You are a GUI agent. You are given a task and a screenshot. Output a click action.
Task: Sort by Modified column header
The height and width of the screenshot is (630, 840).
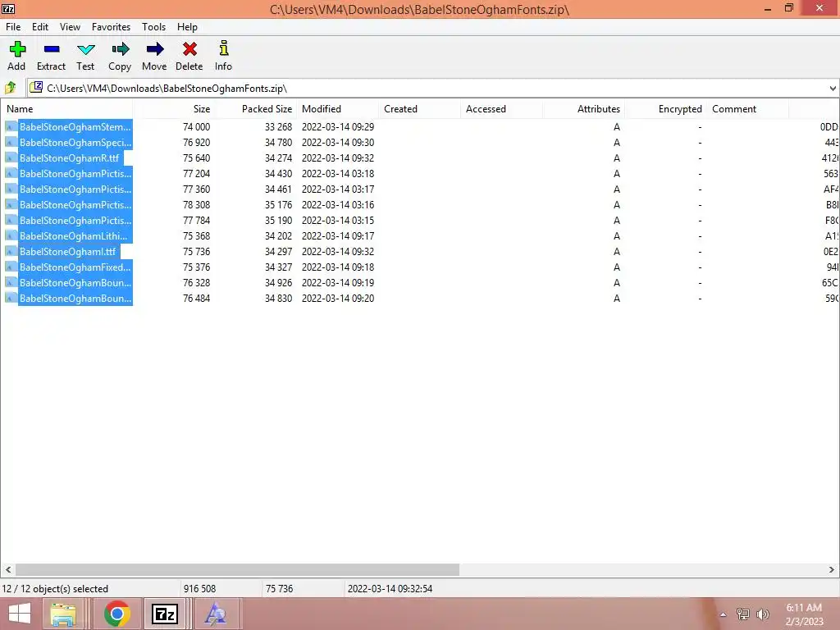click(337, 109)
